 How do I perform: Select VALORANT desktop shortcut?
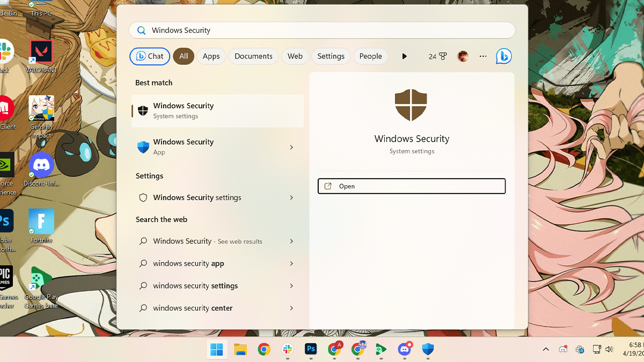pyautogui.click(x=41, y=57)
